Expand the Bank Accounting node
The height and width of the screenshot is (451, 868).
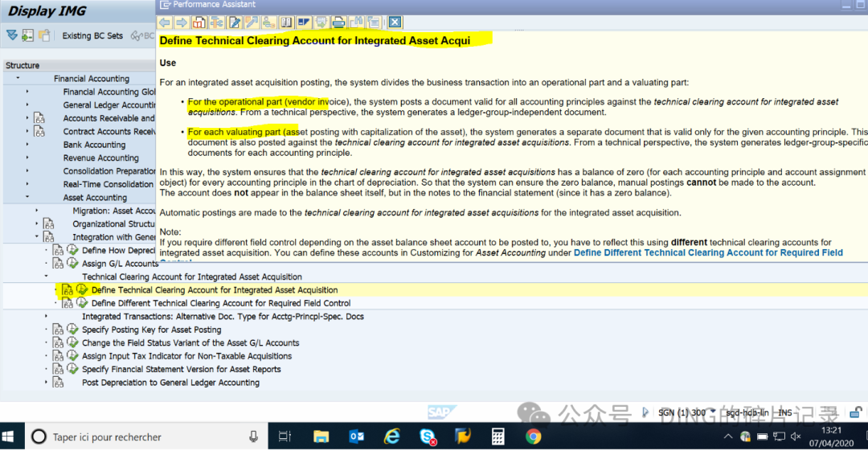coord(27,144)
